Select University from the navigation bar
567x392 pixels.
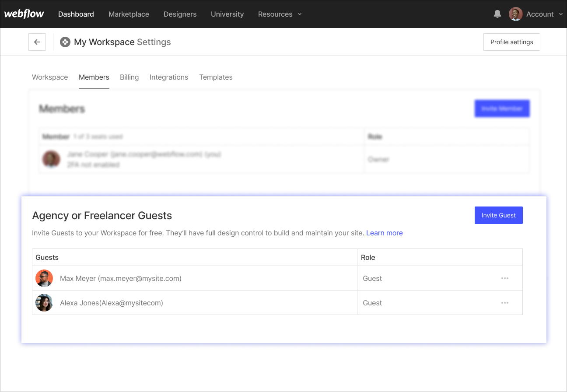[x=227, y=14]
